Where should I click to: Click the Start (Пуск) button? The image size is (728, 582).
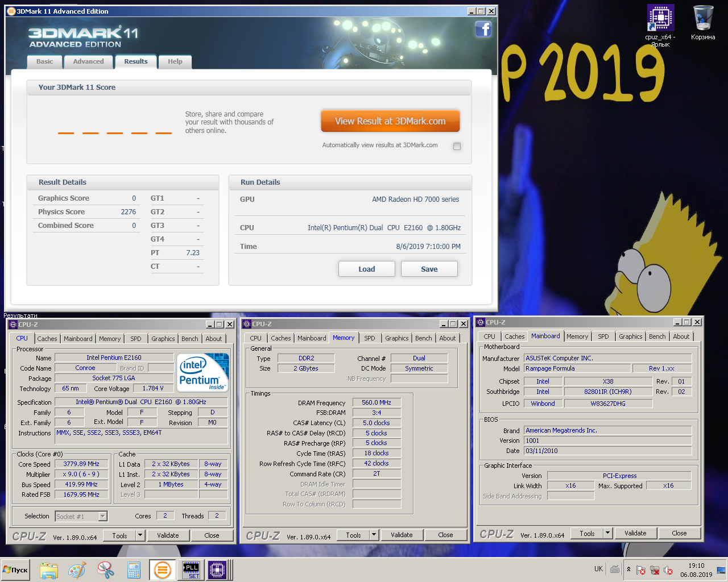15,570
